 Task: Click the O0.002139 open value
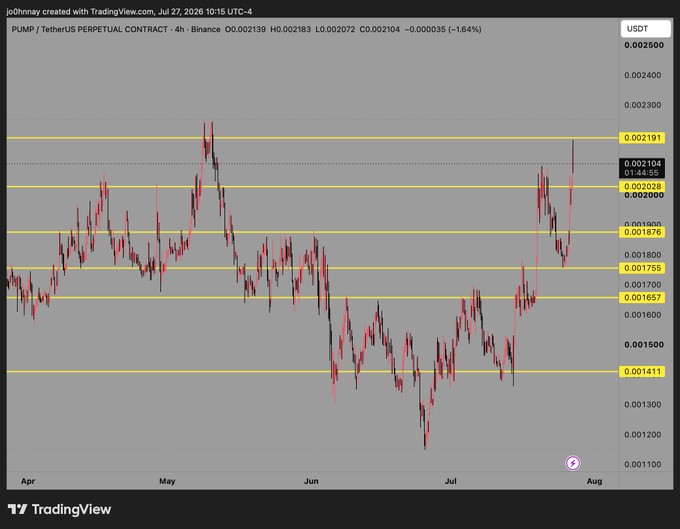(245, 29)
